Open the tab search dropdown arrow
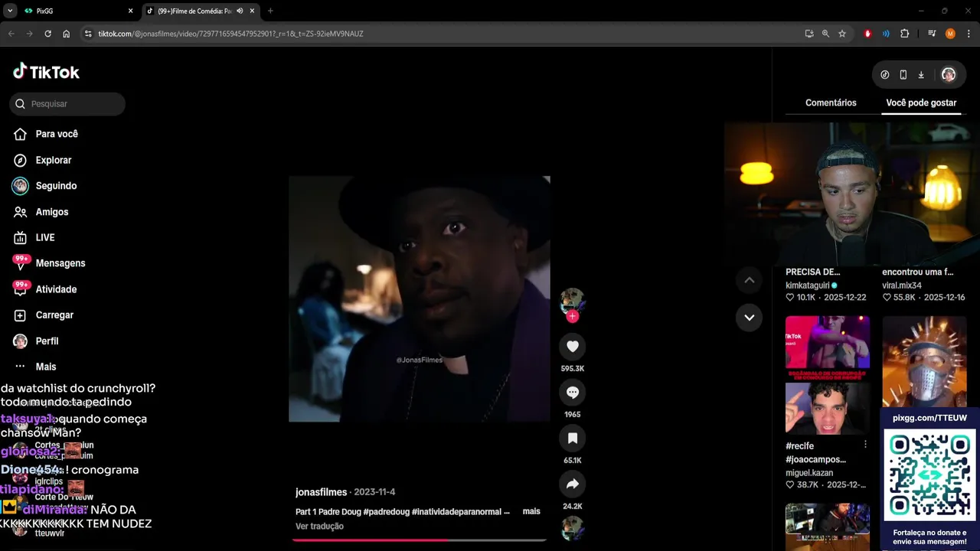Screen dimensions: 980x551 (x=10, y=11)
